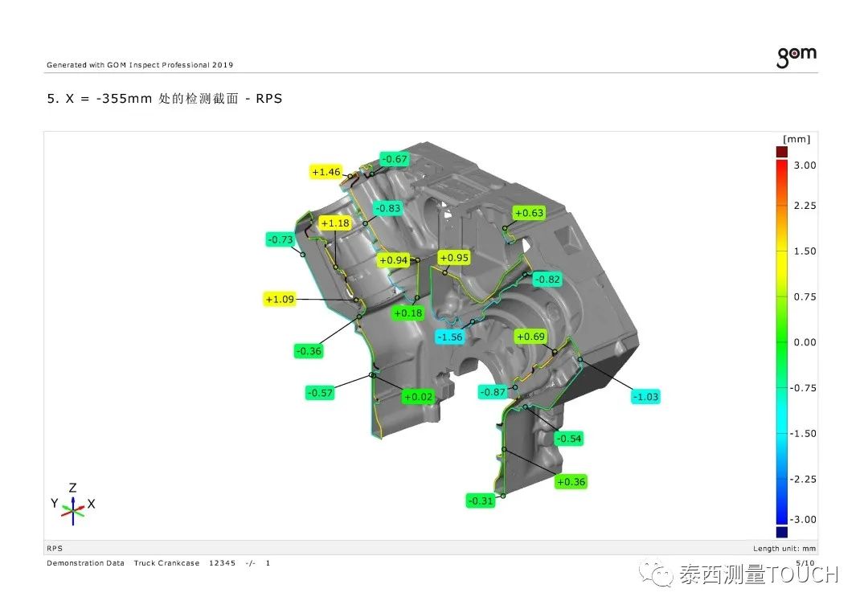Click the section title X = -355mm
868x613 pixels.
(x=165, y=99)
